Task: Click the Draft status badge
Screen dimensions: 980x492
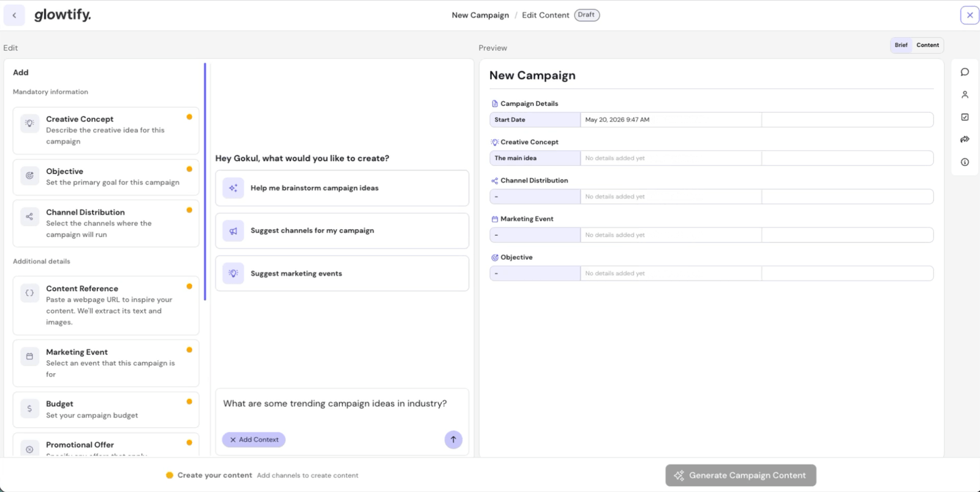Action: pyautogui.click(x=587, y=15)
